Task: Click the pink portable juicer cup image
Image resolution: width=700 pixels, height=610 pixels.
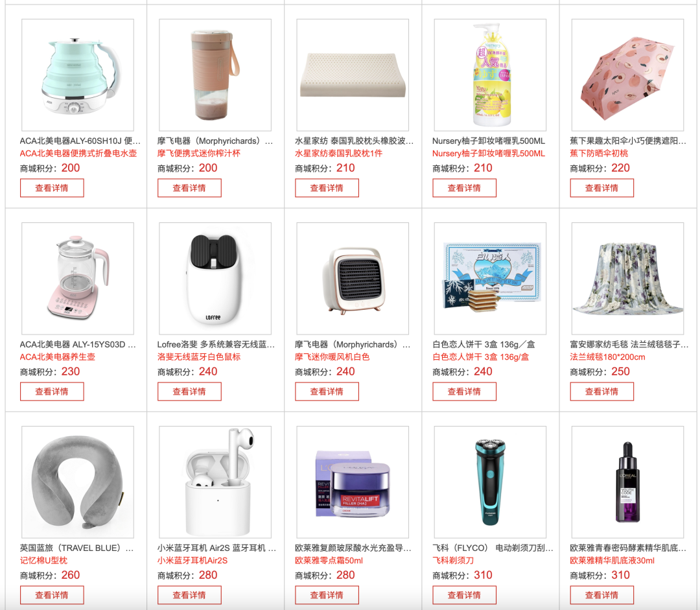Action: pyautogui.click(x=215, y=75)
